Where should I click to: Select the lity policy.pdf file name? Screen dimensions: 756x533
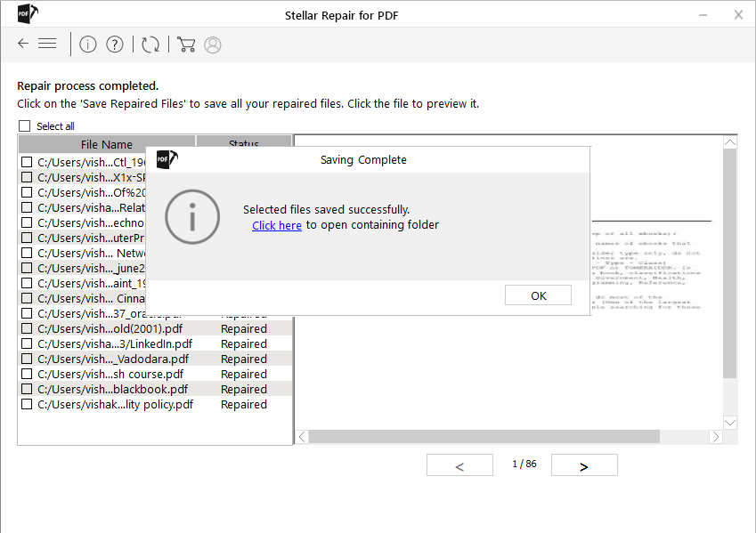(x=115, y=405)
